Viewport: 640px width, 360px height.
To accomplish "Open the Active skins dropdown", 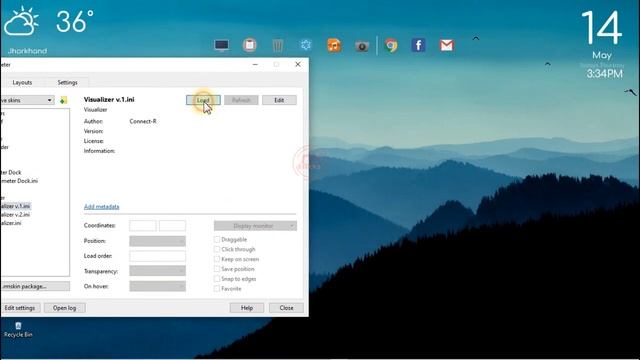I will coord(27,100).
